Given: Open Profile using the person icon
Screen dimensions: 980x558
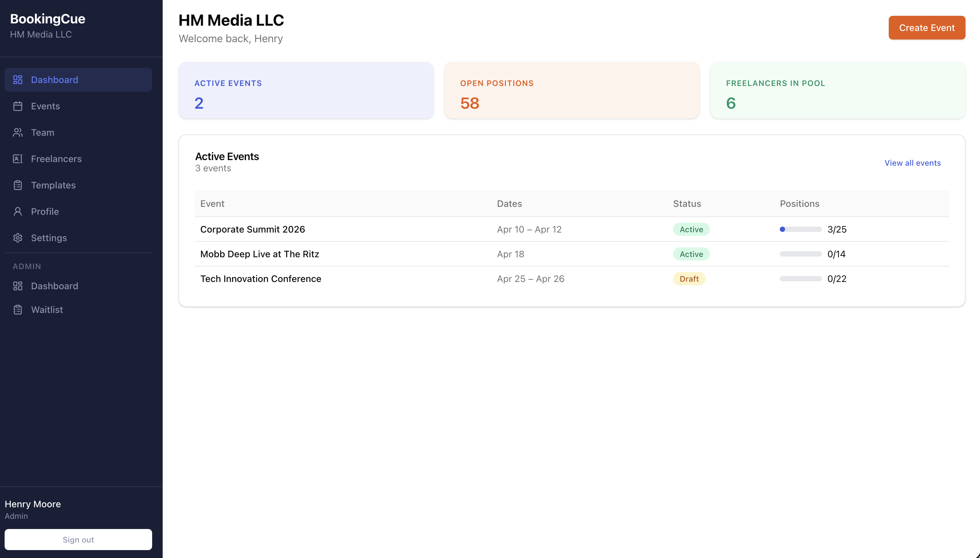Looking at the screenshot, I should (x=18, y=211).
